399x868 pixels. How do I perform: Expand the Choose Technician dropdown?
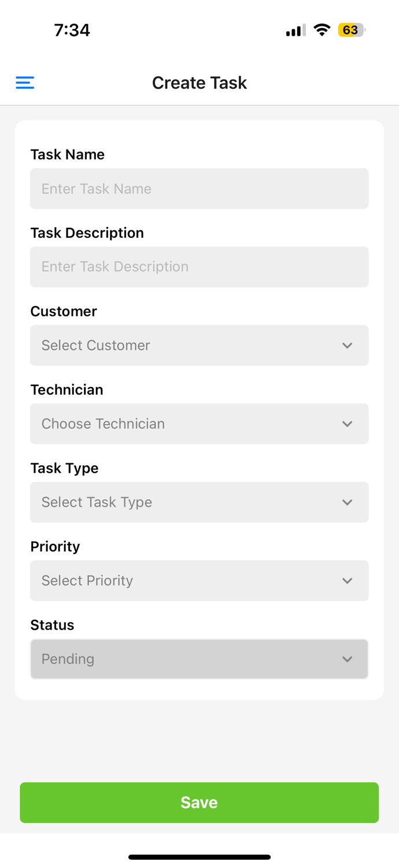pyautogui.click(x=185, y=424)
